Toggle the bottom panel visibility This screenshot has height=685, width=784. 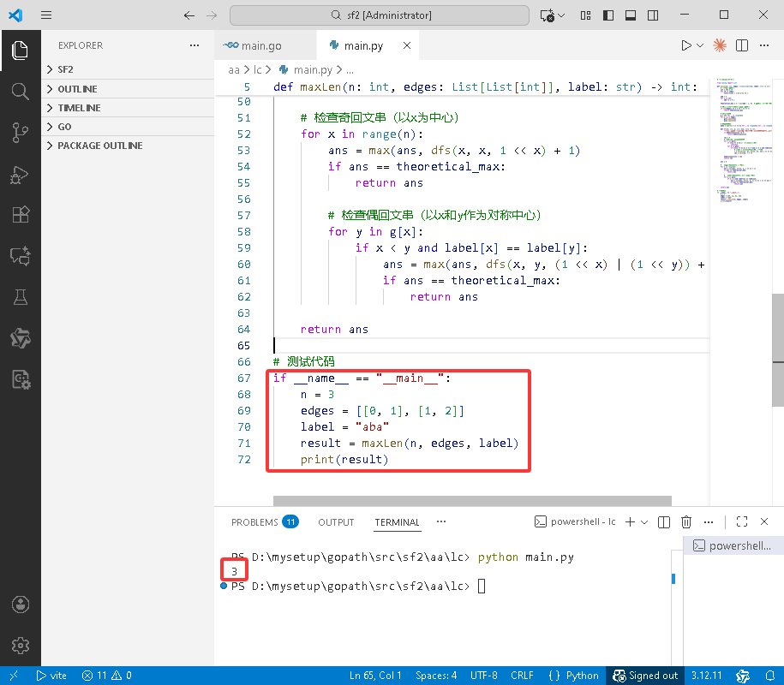[631, 15]
